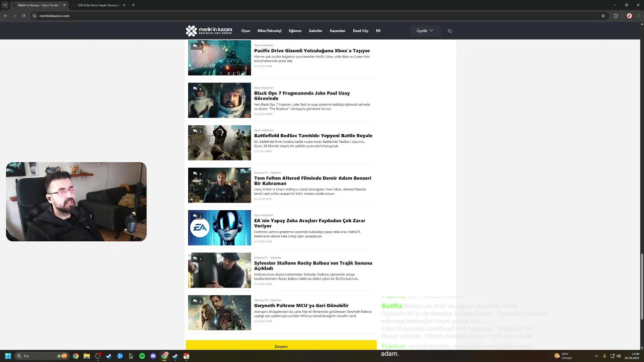The image size is (644, 362).
Task: Open the tab search arrow at top-left
Action: [6, 5]
